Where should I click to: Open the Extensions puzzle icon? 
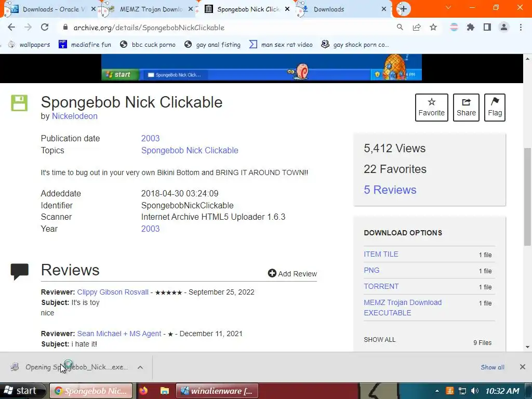tap(471, 28)
